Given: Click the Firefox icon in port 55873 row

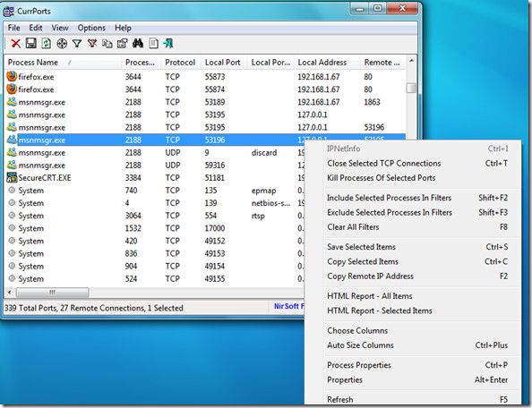Looking at the screenshot, I should tap(12, 77).
